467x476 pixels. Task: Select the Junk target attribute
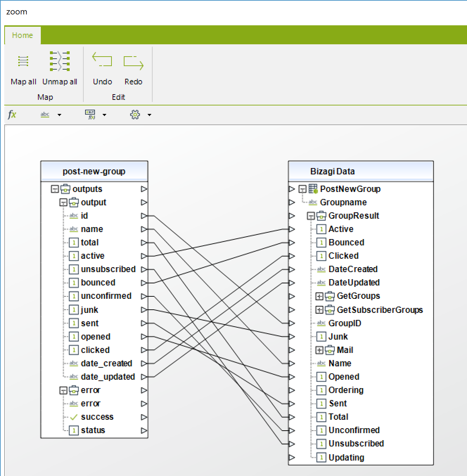(x=338, y=337)
